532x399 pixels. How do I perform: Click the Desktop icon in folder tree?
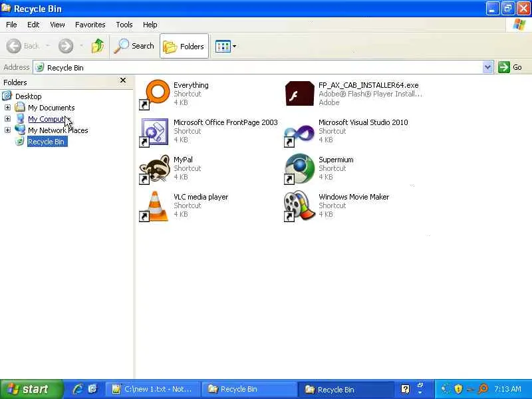(7, 96)
